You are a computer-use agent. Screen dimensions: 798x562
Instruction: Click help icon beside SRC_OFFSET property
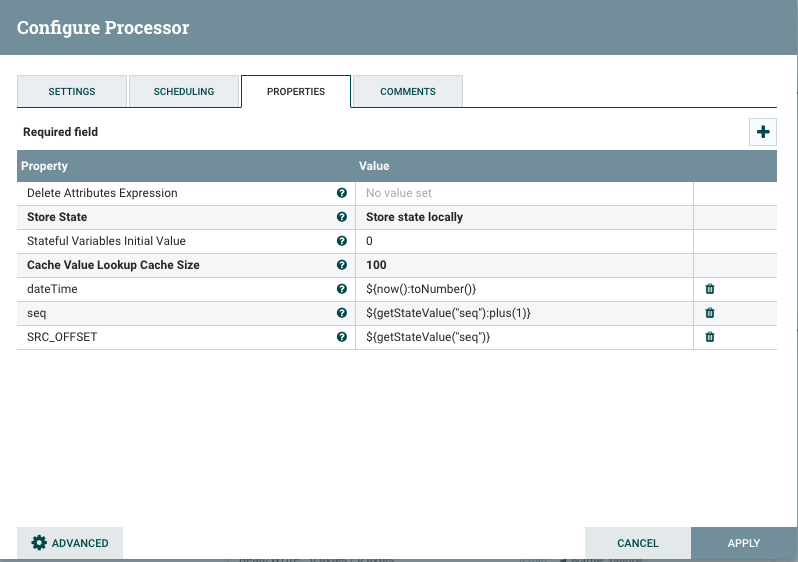[x=342, y=337]
